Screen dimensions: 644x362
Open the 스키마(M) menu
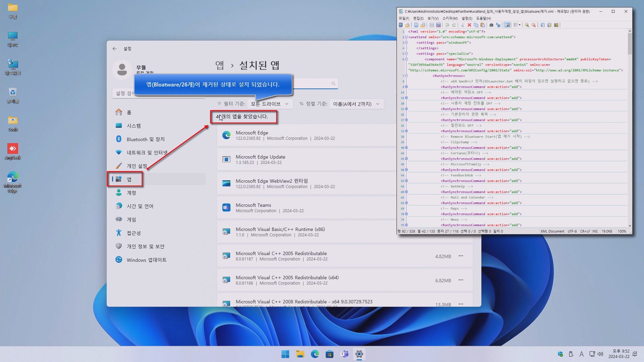[x=450, y=18]
